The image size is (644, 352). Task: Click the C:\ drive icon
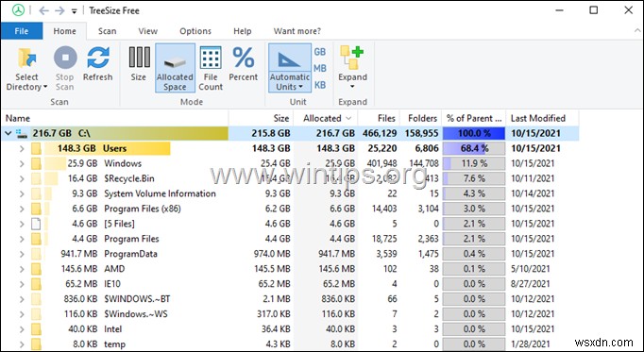[22, 134]
